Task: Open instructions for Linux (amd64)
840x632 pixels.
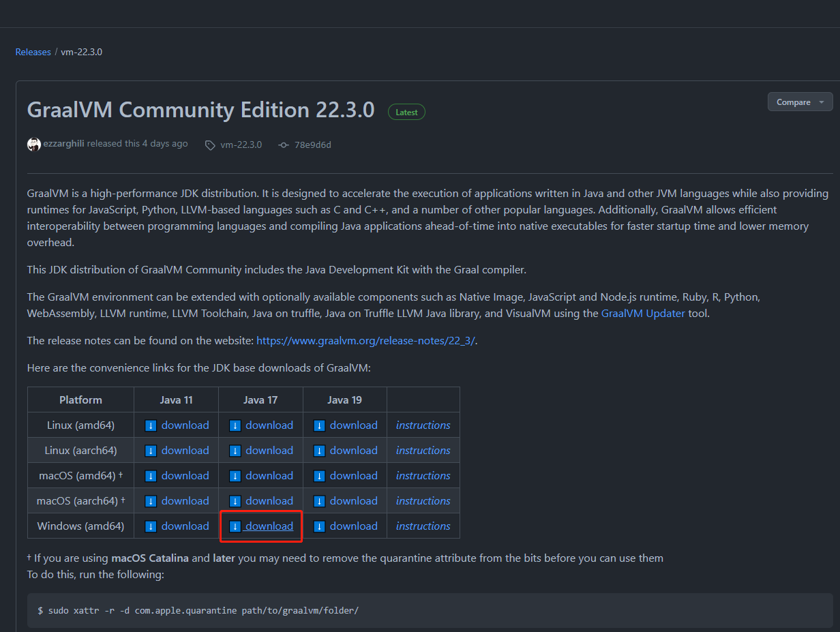Action: coord(423,425)
